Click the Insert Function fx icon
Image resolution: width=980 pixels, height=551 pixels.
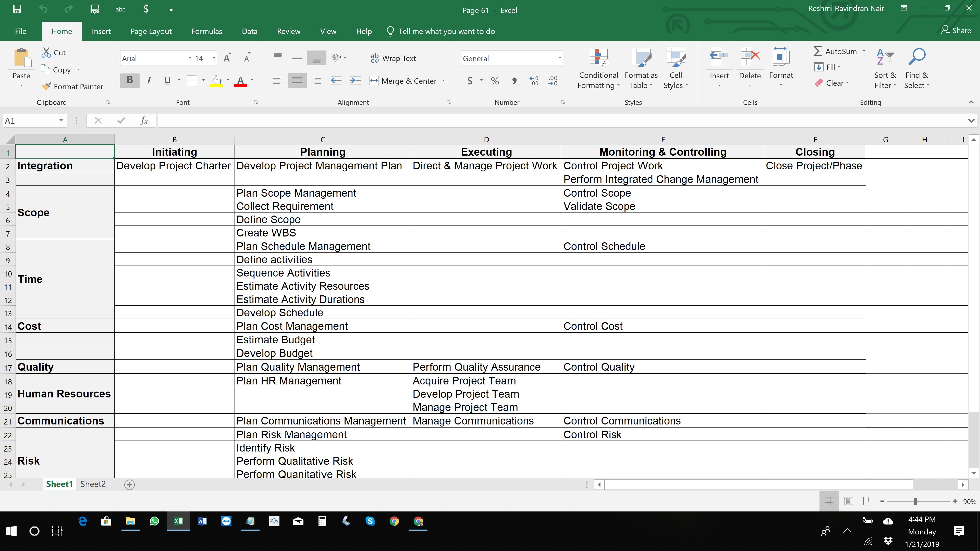(144, 121)
